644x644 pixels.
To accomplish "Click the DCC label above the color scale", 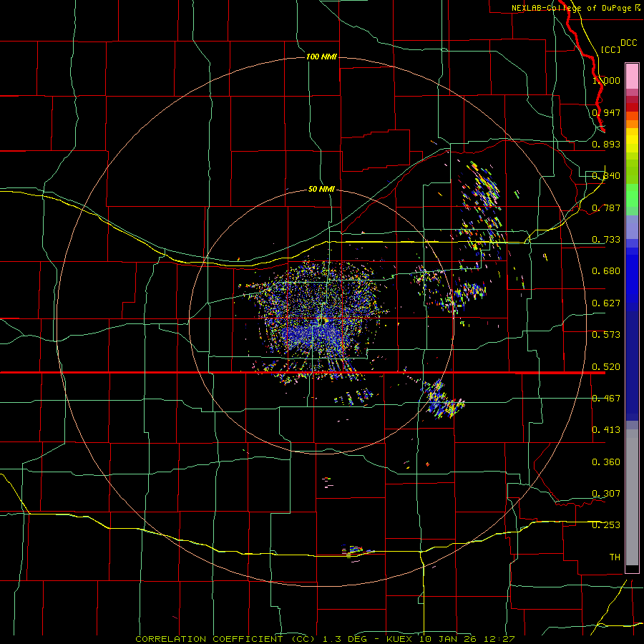I will click(628, 43).
